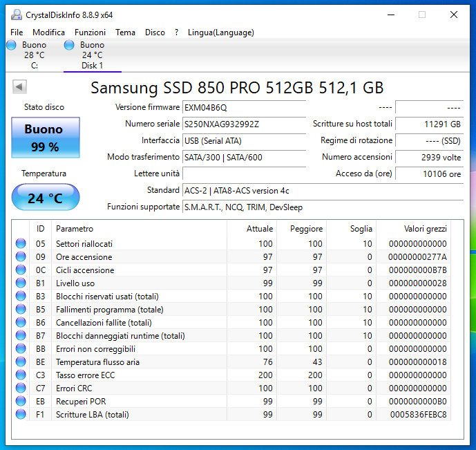Click the Standard field ACS-2 | ATA8-ACS
The height and width of the screenshot is (450, 476).
click(323, 191)
